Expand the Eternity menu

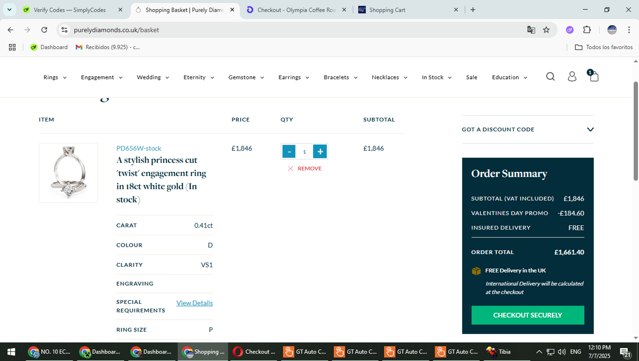click(x=198, y=77)
